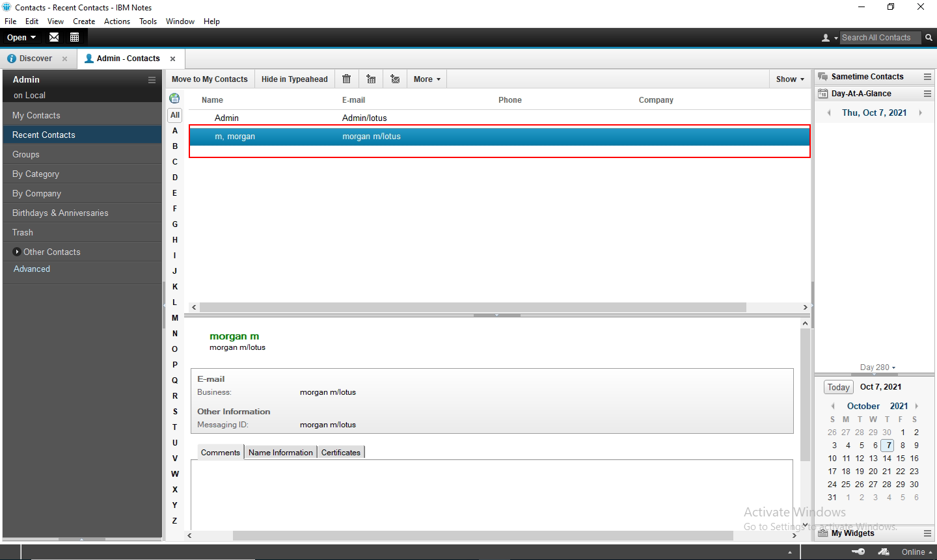
Task: Click the schedule meeting icon in action bar
Action: [x=371, y=79]
